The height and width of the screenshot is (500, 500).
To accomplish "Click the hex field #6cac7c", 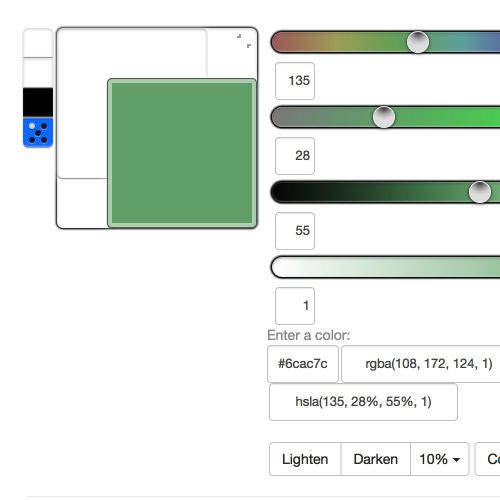I will [303, 364].
